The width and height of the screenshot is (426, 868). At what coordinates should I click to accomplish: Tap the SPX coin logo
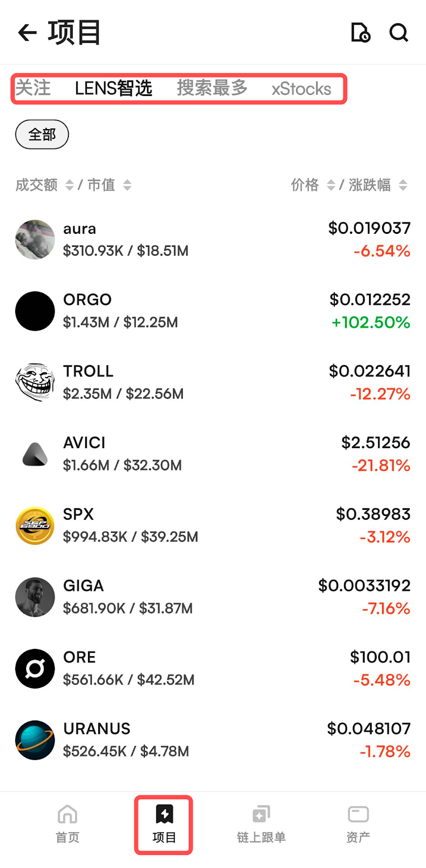35,526
